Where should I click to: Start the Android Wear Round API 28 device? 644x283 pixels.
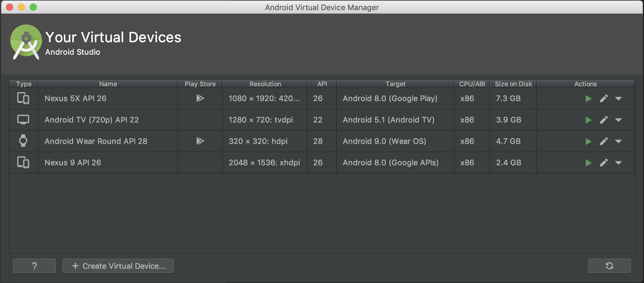point(588,141)
